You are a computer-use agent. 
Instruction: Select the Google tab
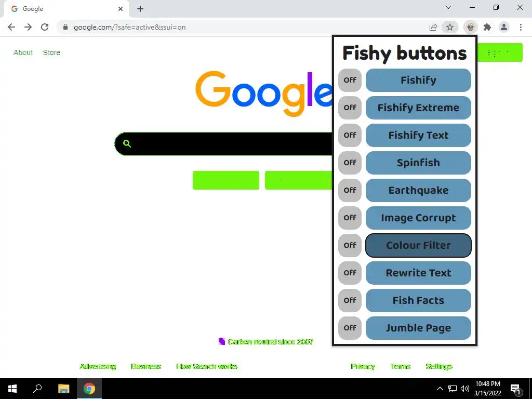point(66,9)
